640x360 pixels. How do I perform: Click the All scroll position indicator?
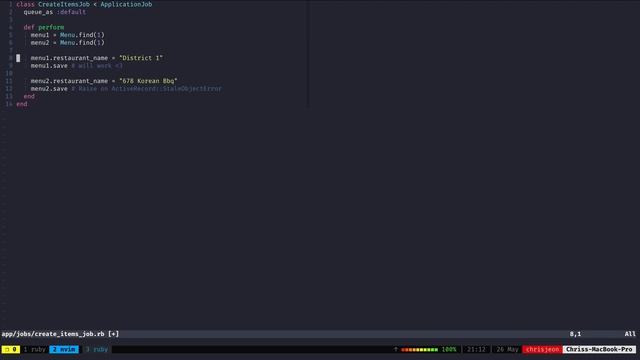[630, 334]
